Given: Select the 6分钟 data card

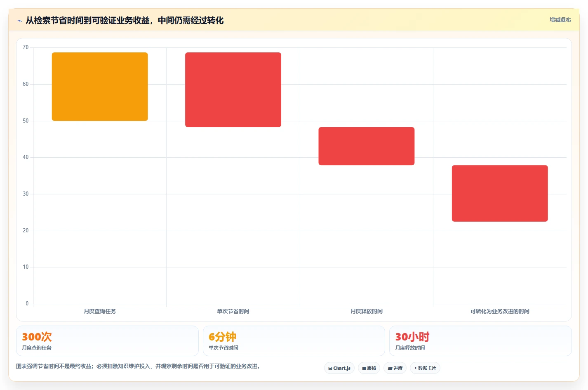Looking at the screenshot, I should tap(294, 341).
